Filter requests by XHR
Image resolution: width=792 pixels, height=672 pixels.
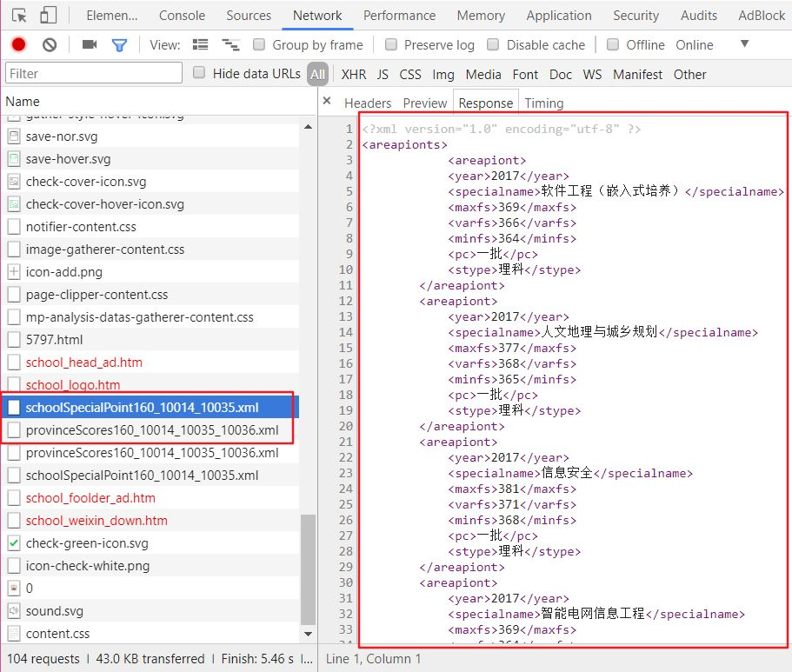coord(354,74)
